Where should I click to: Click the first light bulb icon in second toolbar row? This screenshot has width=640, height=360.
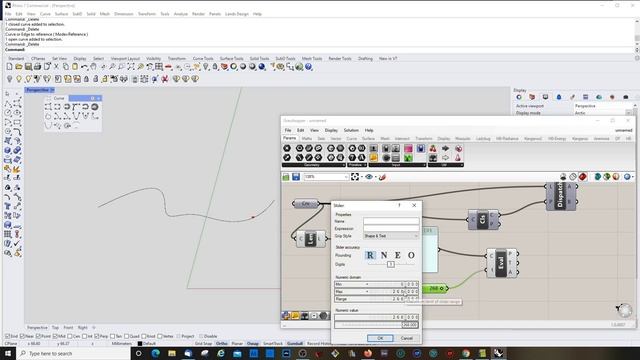pyautogui.click(x=9, y=79)
